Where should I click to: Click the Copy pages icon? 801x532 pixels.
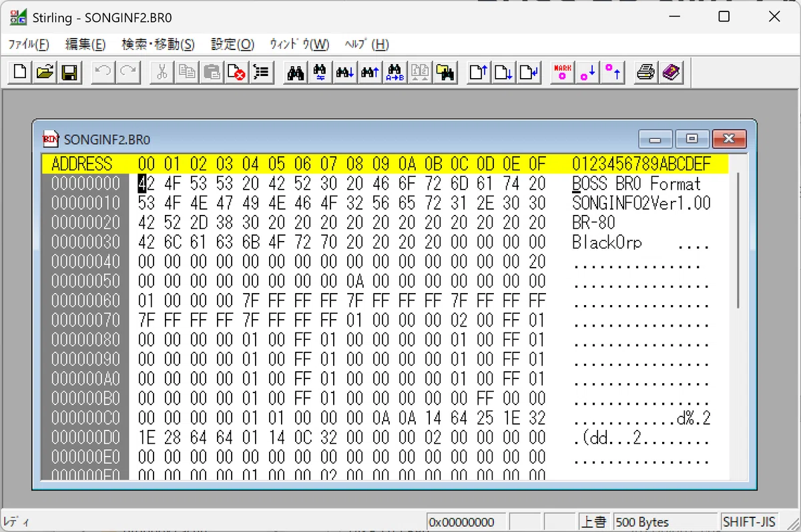(x=187, y=72)
